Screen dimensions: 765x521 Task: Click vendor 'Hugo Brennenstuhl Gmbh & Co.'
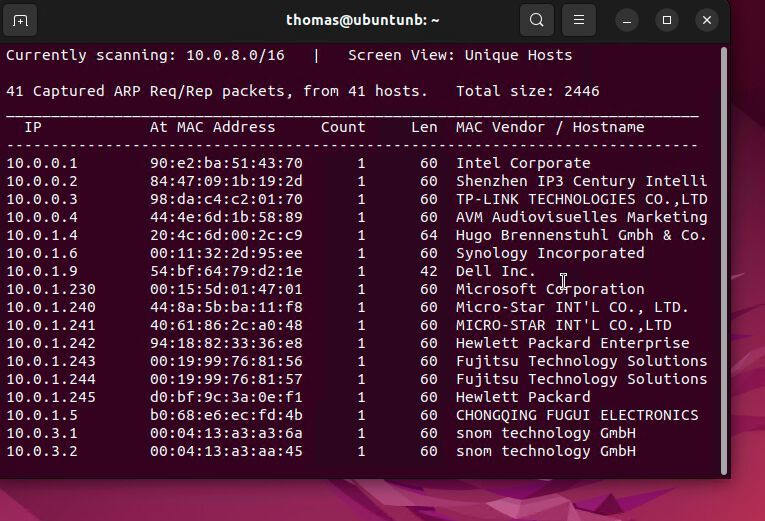pyautogui.click(x=582, y=235)
